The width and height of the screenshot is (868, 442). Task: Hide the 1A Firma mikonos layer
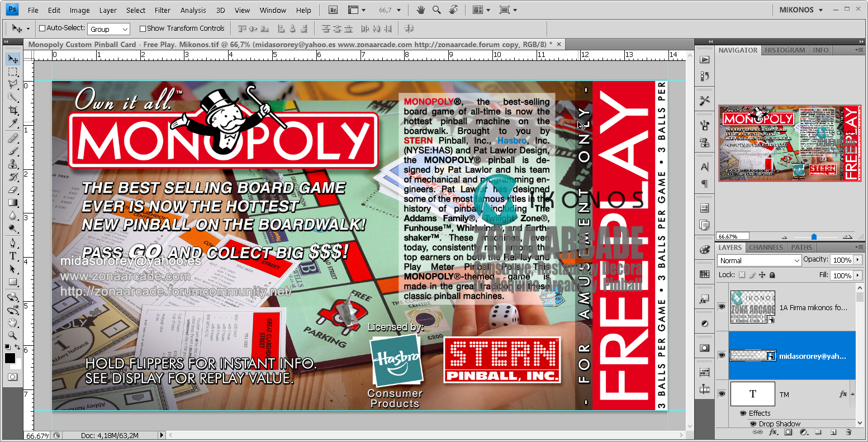click(722, 307)
